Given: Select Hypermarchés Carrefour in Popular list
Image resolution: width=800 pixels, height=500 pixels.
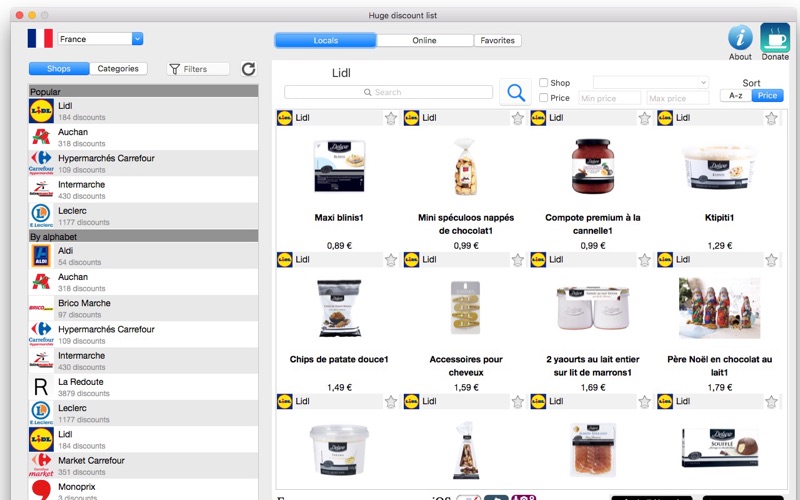Looking at the screenshot, I should [x=143, y=163].
